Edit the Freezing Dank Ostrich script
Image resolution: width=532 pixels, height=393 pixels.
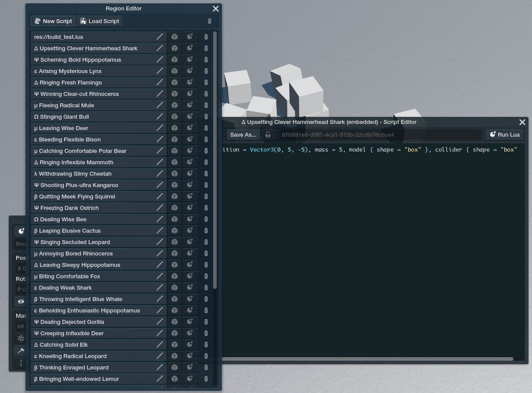pyautogui.click(x=160, y=208)
